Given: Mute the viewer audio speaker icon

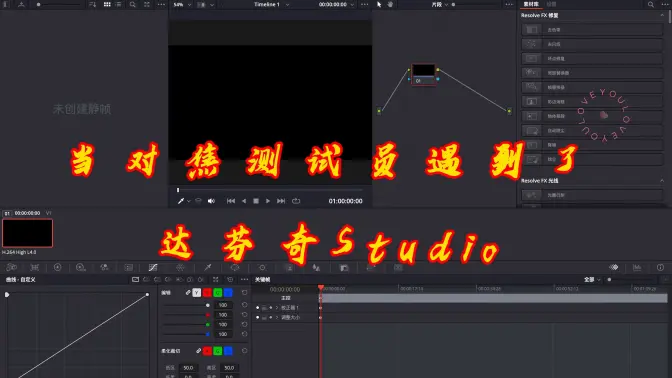Looking at the screenshot, I should tap(211, 201).
